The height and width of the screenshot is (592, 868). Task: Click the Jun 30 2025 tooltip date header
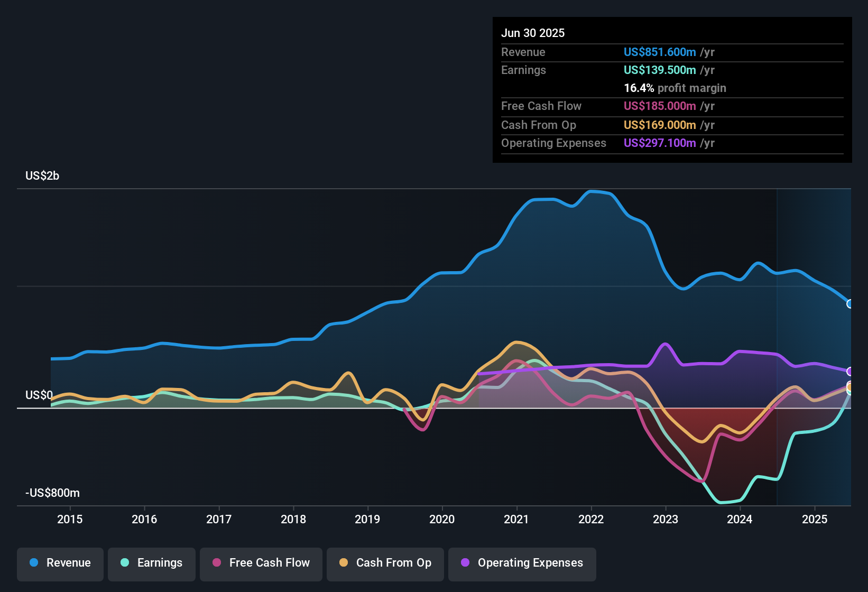pos(533,33)
